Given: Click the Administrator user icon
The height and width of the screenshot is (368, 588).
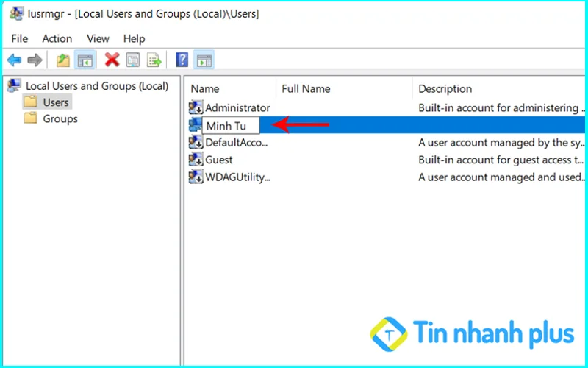Looking at the screenshot, I should [196, 107].
